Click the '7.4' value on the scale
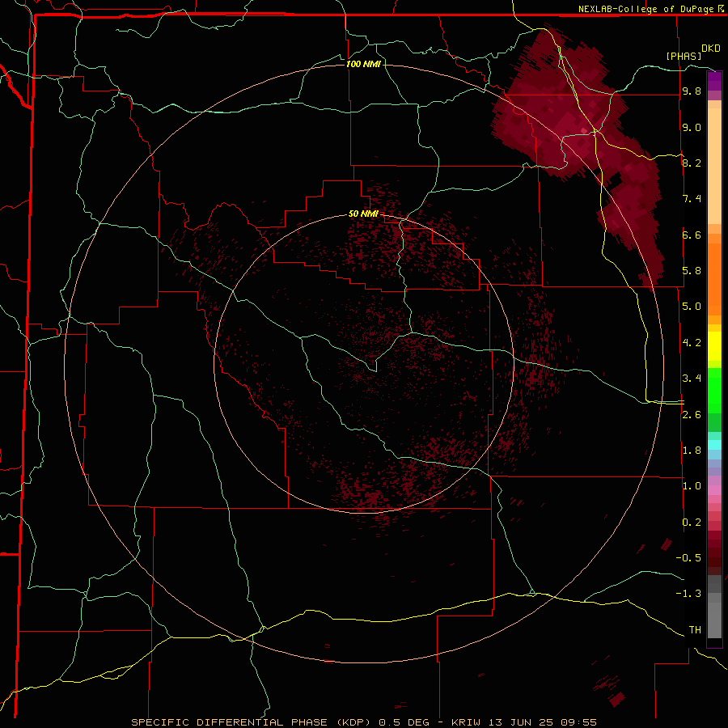 pyautogui.click(x=692, y=199)
